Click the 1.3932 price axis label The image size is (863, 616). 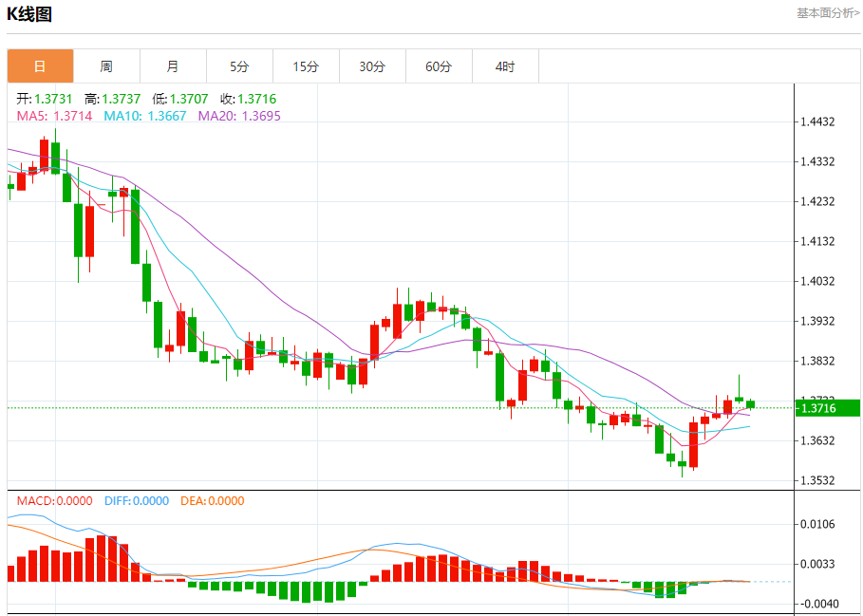pyautogui.click(x=818, y=321)
